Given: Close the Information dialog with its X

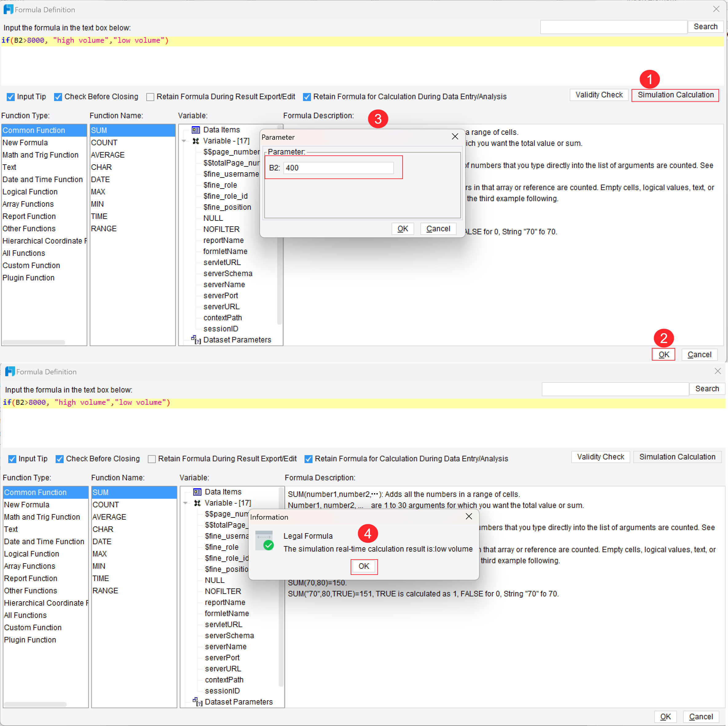Looking at the screenshot, I should coord(469,516).
